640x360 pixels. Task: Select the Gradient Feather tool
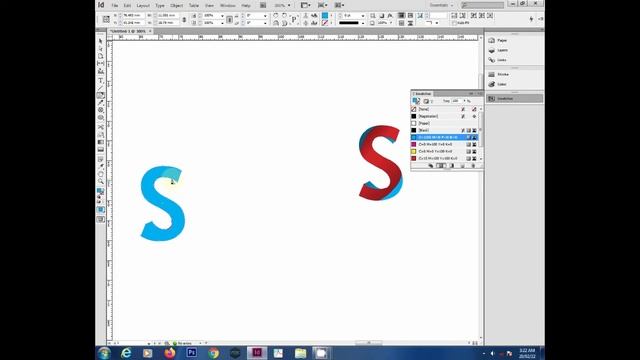point(100,149)
